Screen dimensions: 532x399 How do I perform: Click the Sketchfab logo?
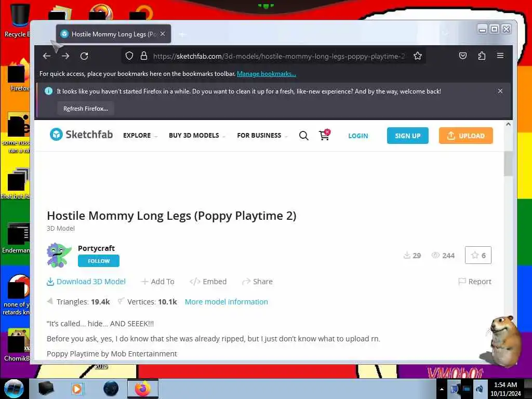(x=81, y=135)
